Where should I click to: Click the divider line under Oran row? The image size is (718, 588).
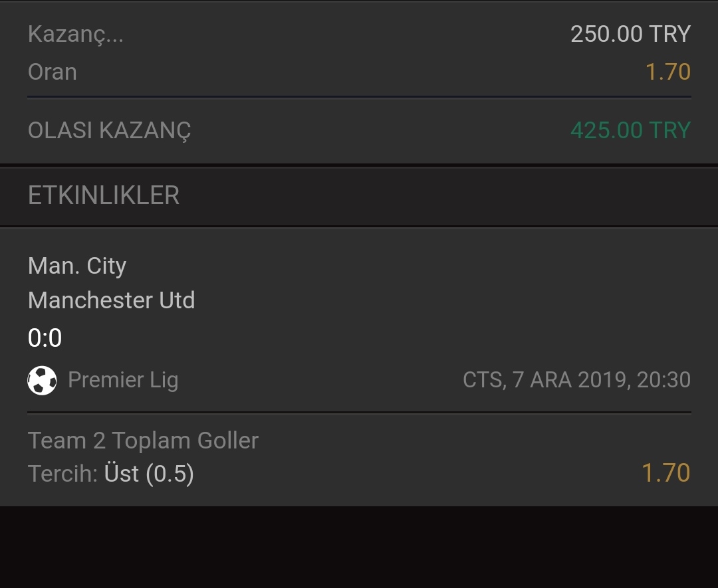click(x=359, y=97)
